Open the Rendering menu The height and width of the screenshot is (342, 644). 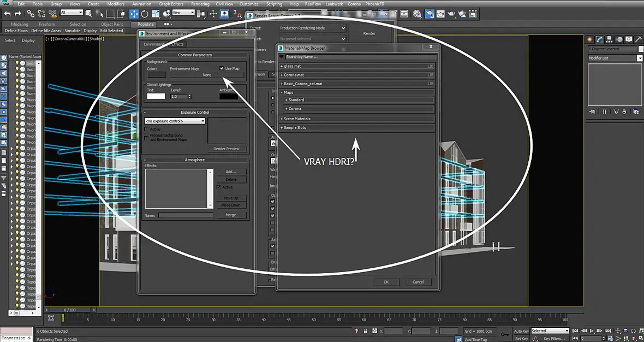[200, 4]
